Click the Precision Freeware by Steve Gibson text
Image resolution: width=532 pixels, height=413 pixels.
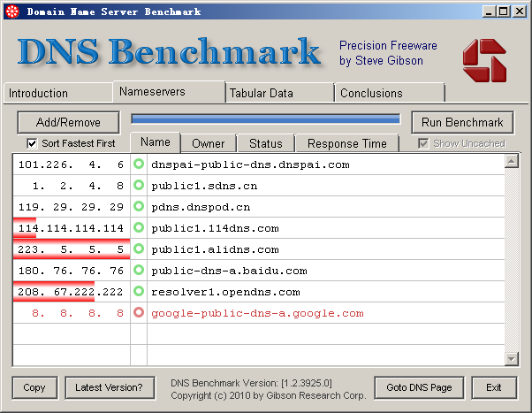(x=388, y=53)
